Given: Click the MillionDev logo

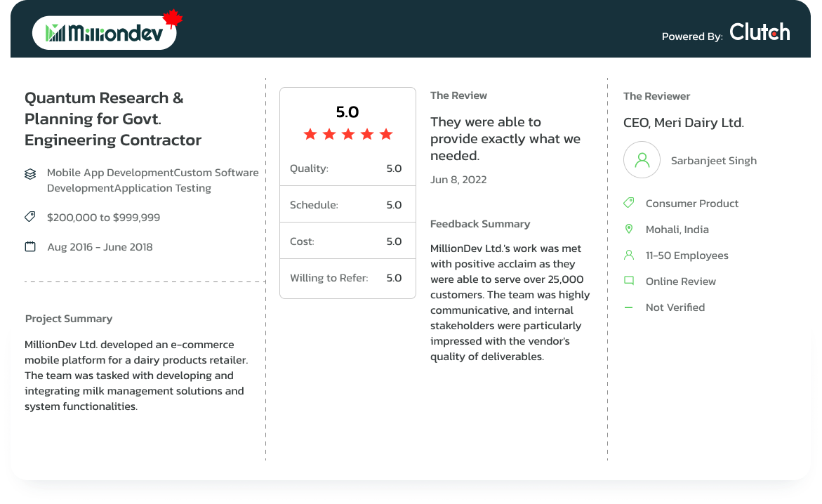Looking at the screenshot, I should [104, 33].
